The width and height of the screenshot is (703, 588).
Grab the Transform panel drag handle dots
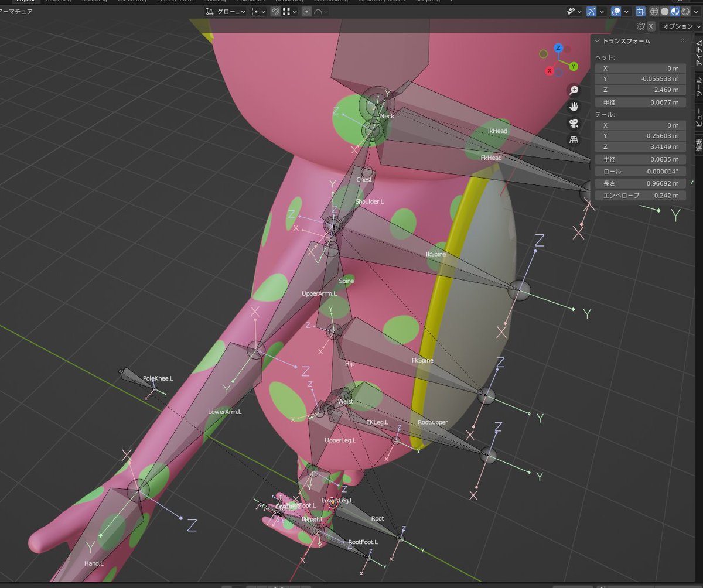(x=684, y=41)
